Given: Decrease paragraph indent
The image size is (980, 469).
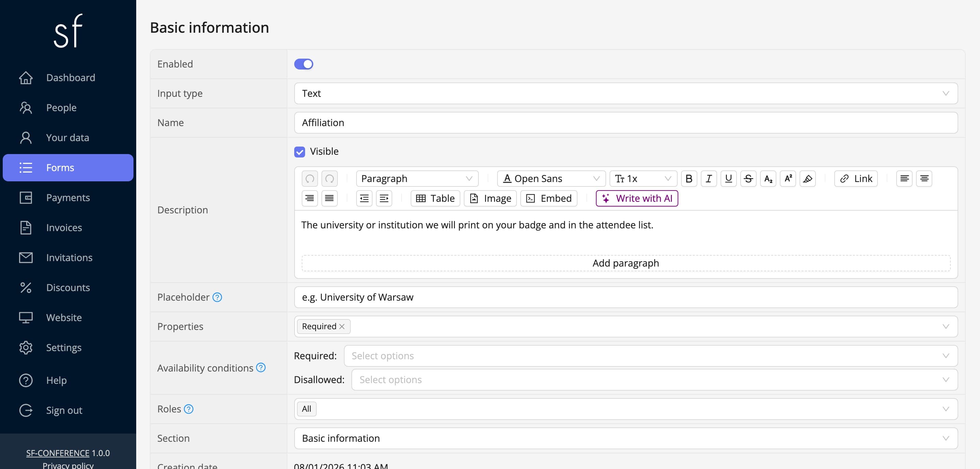Looking at the screenshot, I should tap(364, 198).
